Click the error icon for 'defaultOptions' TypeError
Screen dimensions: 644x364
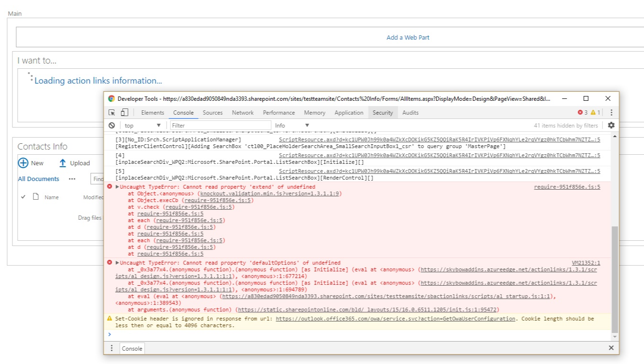(x=110, y=263)
